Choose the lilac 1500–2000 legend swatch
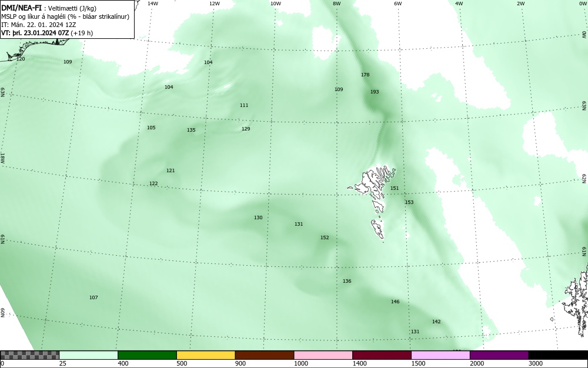This screenshot has width=588, height=368. click(x=440, y=355)
